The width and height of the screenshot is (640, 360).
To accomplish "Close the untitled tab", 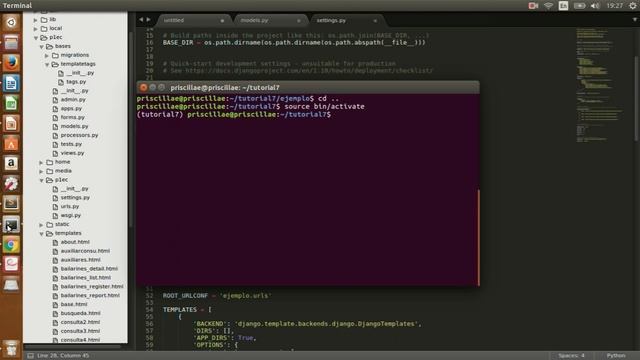I will (x=222, y=20).
